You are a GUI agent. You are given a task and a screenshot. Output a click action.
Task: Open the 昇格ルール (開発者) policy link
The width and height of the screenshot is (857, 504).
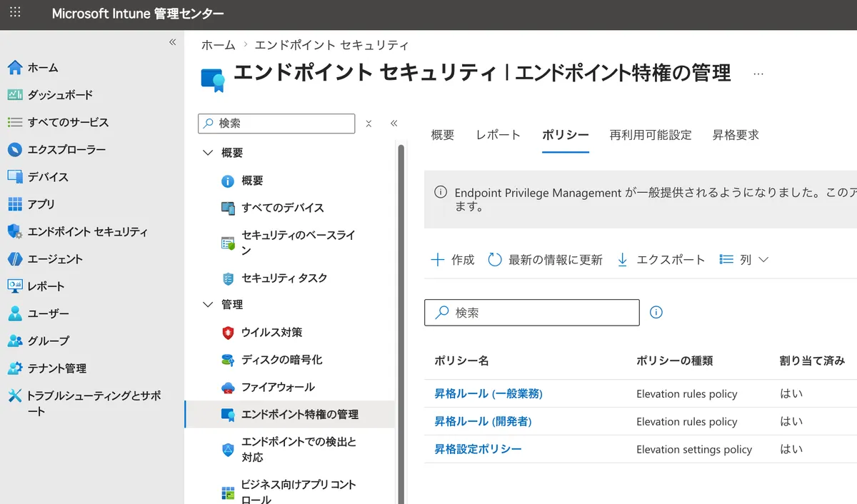pos(483,422)
